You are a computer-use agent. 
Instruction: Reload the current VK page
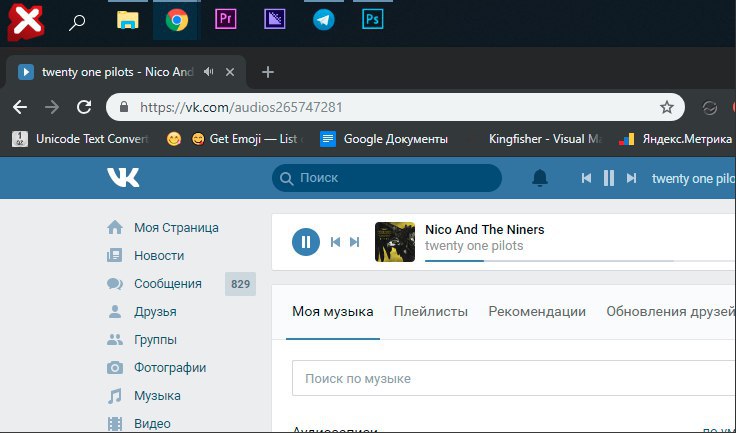84,107
